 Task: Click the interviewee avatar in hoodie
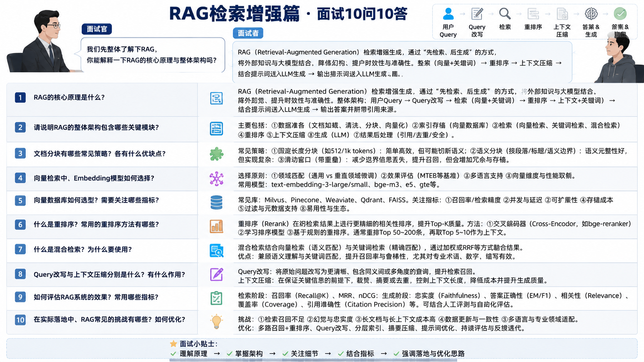619,58
